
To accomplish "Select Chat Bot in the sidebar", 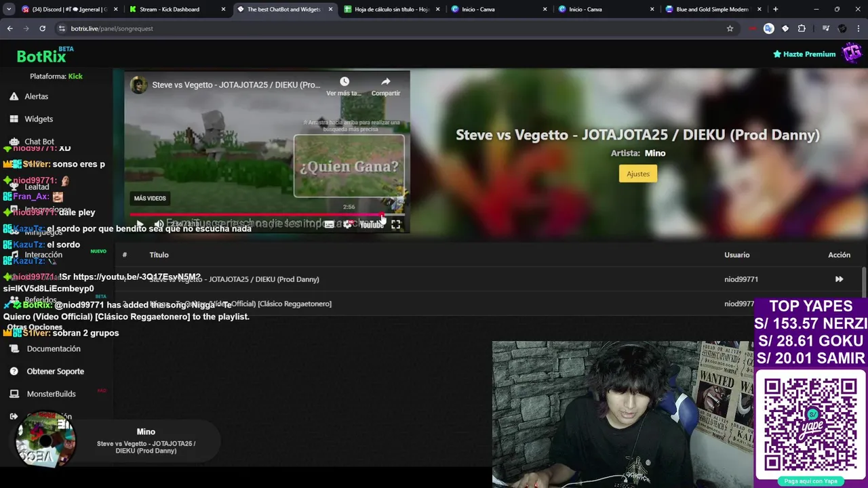I will point(39,142).
